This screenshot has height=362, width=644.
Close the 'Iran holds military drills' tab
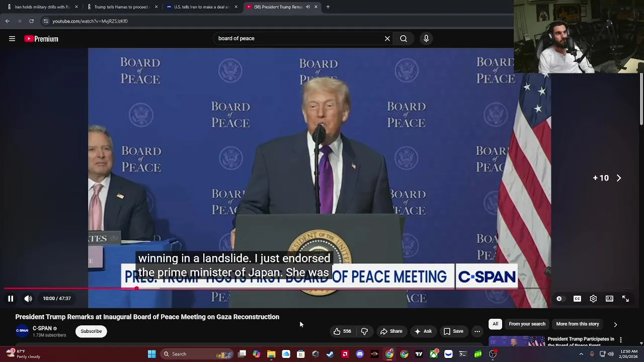click(x=76, y=7)
